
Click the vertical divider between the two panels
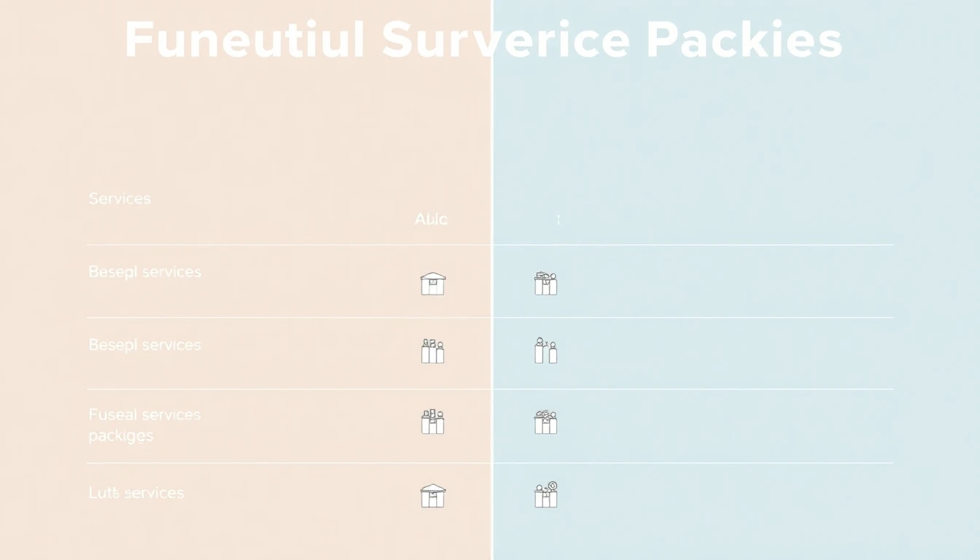[492, 146]
